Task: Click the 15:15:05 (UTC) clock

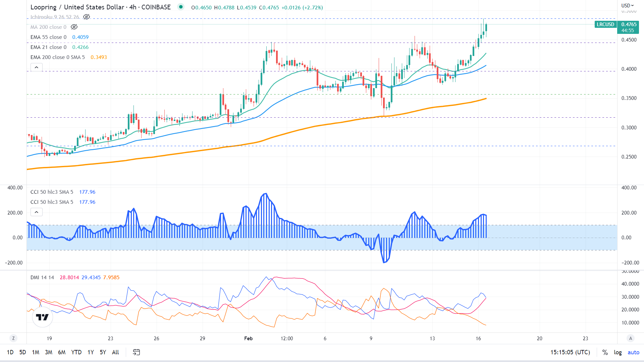Action: pyautogui.click(x=570, y=352)
